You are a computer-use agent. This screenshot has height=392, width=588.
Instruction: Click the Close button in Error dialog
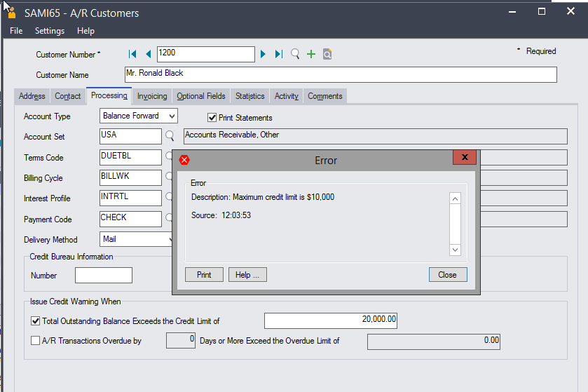coord(447,275)
